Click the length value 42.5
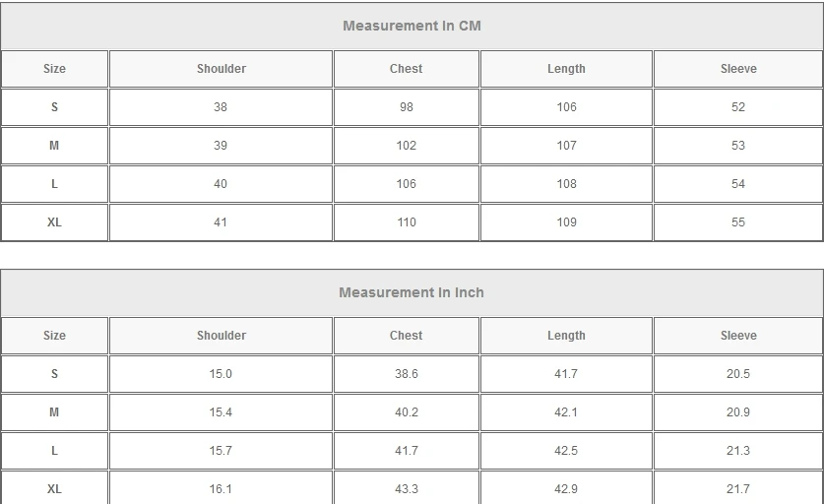Screen dimensions: 824x504 coord(566,451)
